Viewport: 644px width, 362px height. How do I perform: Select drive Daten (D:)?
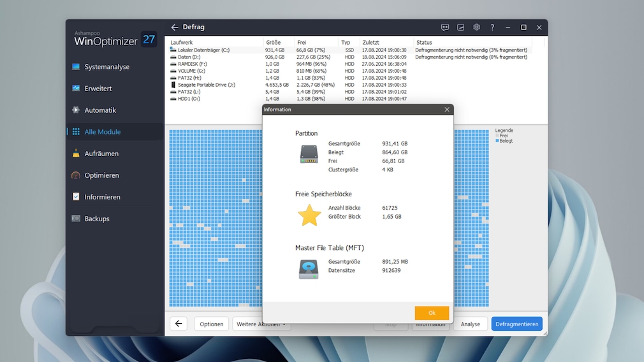189,57
